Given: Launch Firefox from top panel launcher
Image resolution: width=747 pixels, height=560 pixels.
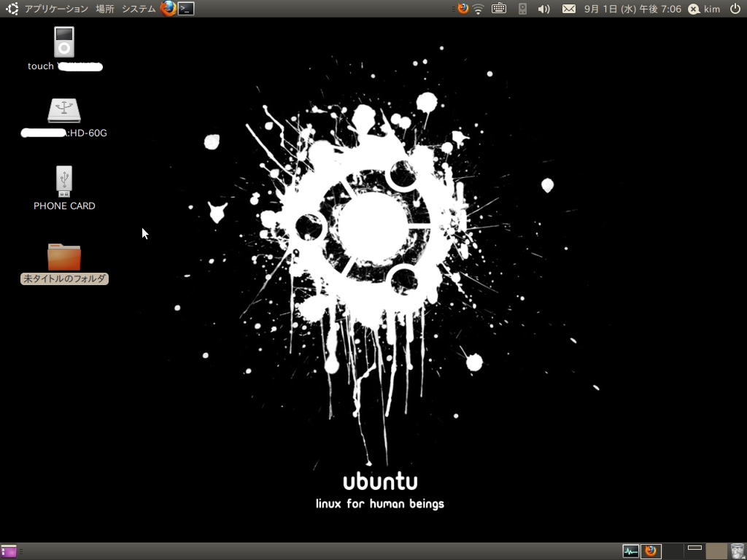Looking at the screenshot, I should pos(169,9).
